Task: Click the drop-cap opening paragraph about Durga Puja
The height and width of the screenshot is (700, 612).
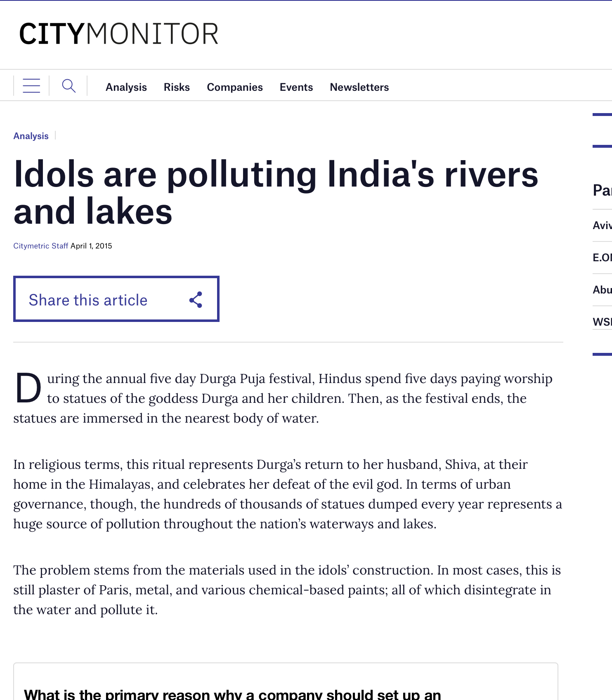Action: pyautogui.click(x=283, y=398)
